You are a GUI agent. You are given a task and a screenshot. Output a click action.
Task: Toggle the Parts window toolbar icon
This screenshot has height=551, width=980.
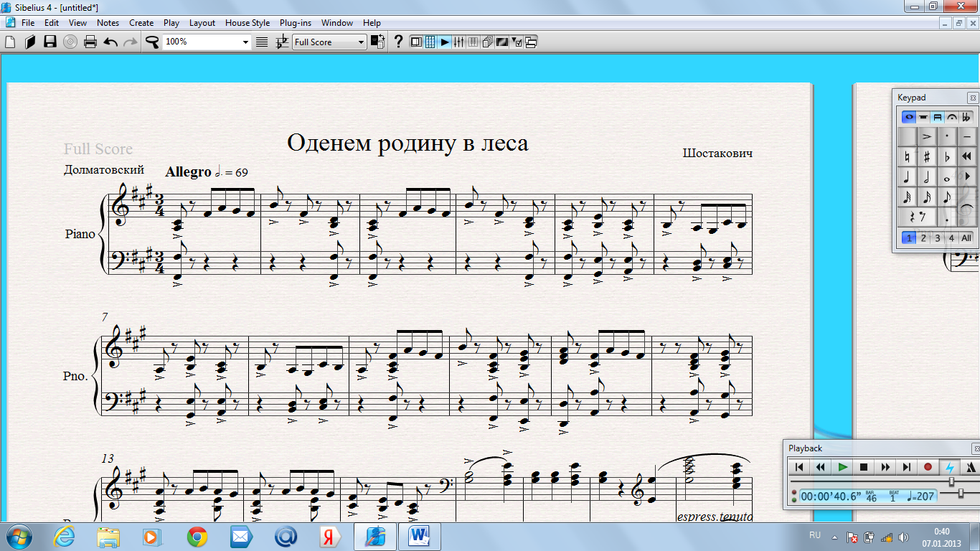click(x=487, y=42)
